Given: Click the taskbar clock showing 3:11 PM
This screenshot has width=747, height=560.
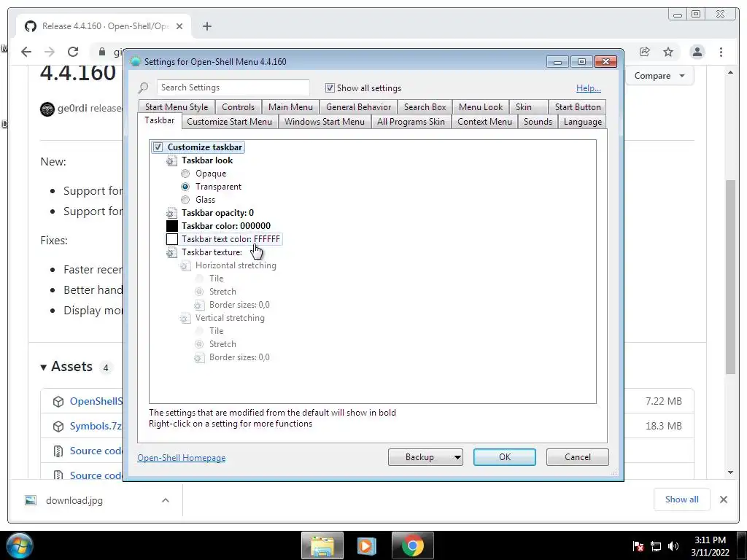Looking at the screenshot, I should 710,545.
